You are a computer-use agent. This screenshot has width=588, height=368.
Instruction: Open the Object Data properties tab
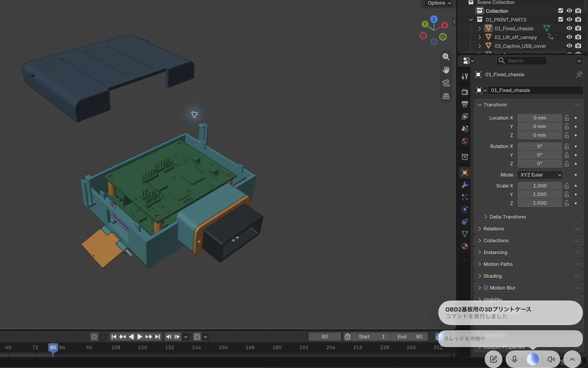point(465,234)
